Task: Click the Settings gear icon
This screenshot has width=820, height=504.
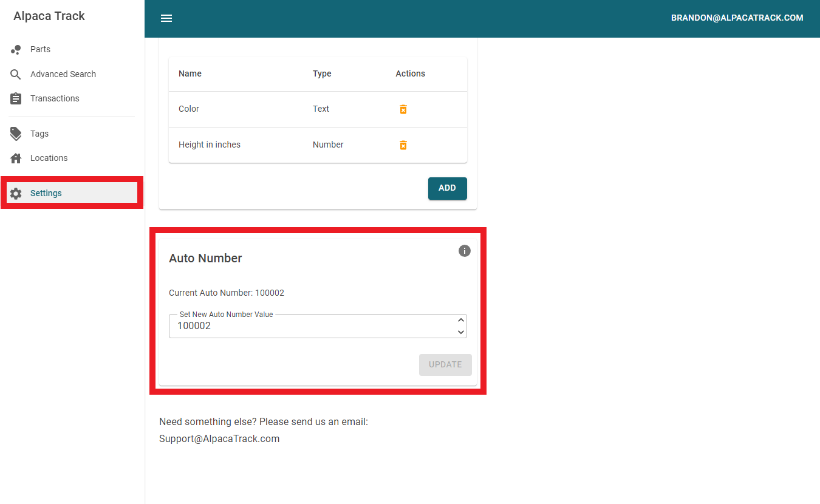Action: 16,193
